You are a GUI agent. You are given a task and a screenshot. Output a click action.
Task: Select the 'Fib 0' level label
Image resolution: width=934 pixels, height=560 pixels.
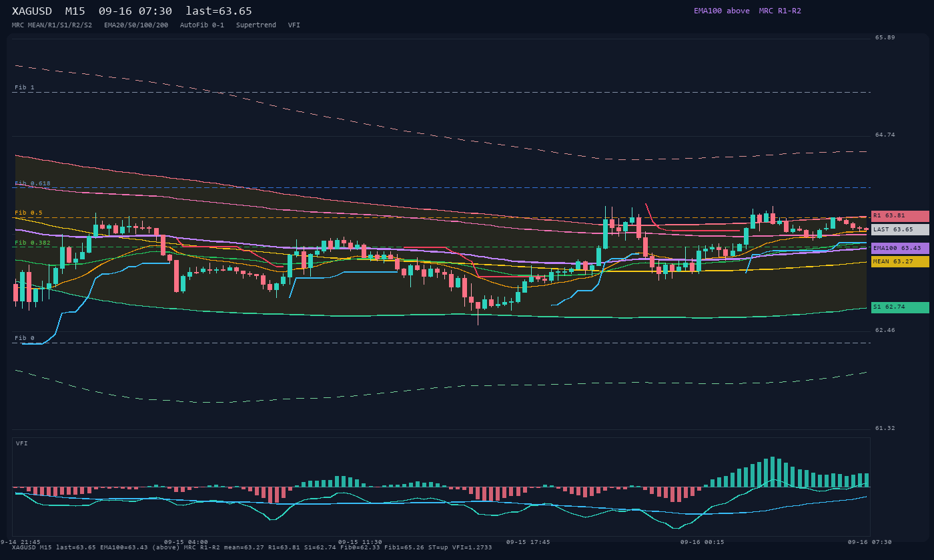coord(25,338)
